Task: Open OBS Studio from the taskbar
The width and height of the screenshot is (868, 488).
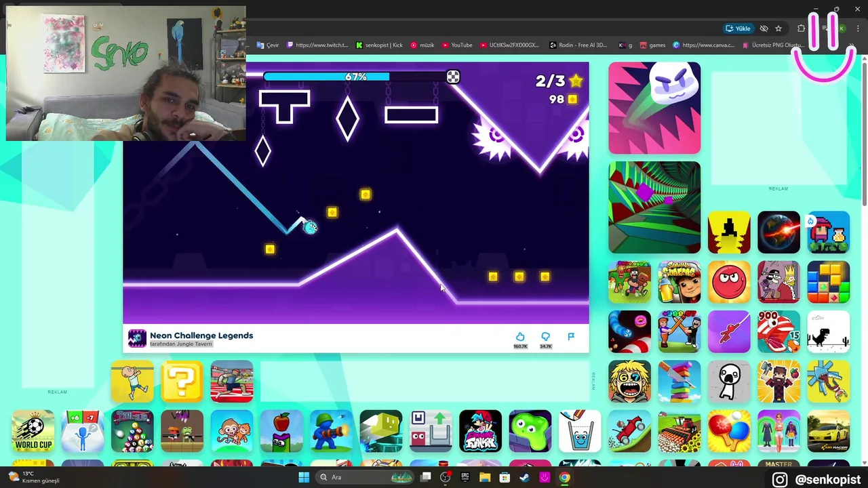Action: pyautogui.click(x=446, y=477)
